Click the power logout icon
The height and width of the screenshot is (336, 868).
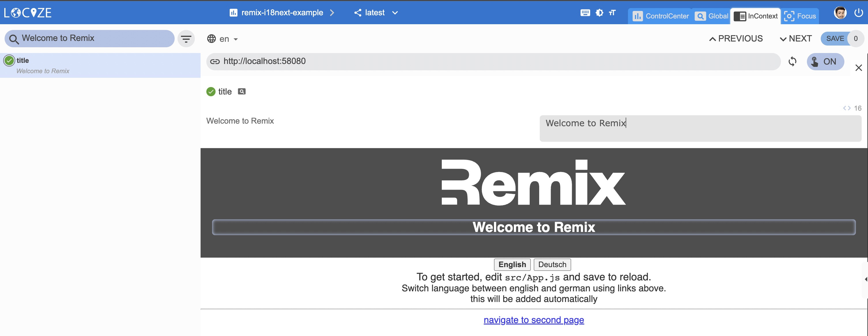coord(858,13)
